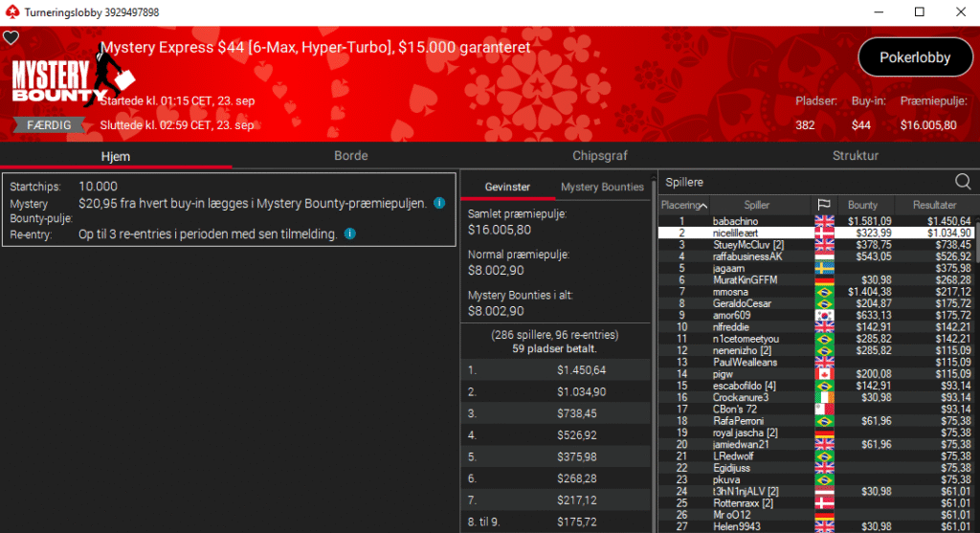Click babachino's country flag
The height and width of the screenshot is (533, 980).
click(823, 221)
